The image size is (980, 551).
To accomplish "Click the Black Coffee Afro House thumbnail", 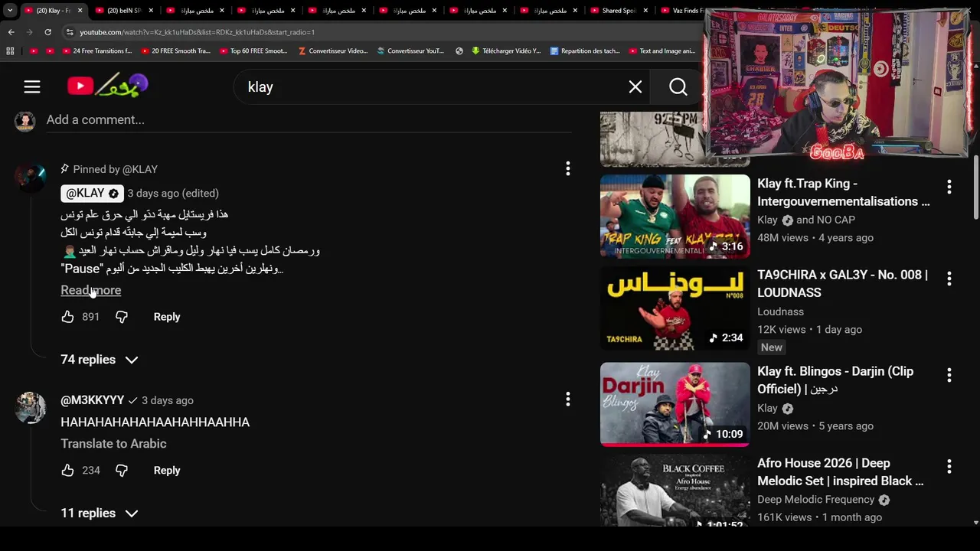I will [x=675, y=491].
